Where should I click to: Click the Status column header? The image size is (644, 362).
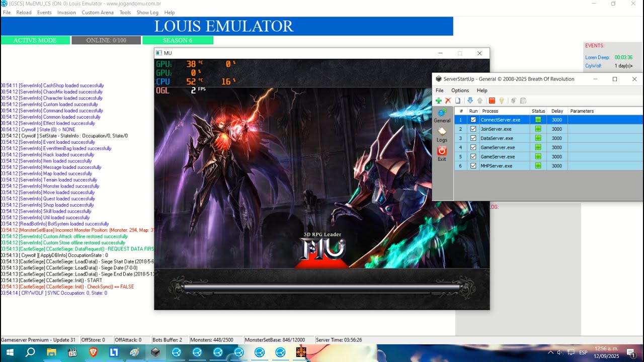click(538, 111)
